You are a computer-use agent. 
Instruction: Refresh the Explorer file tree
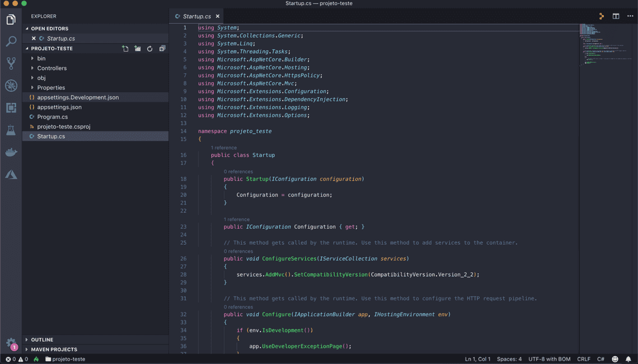149,48
